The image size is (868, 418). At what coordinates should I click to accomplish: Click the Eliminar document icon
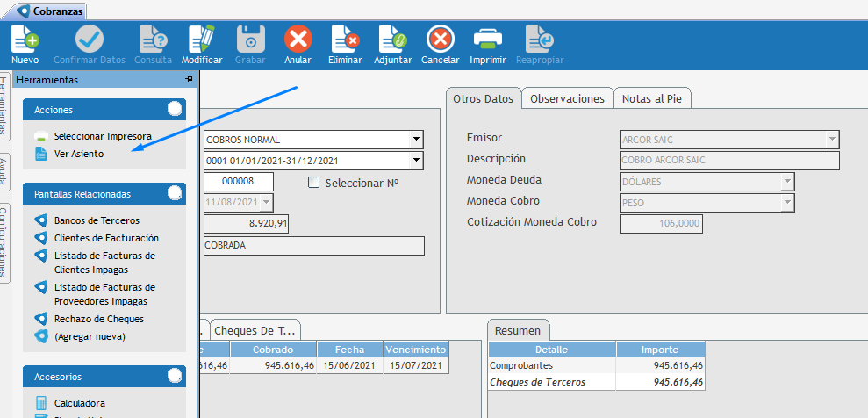pyautogui.click(x=344, y=40)
